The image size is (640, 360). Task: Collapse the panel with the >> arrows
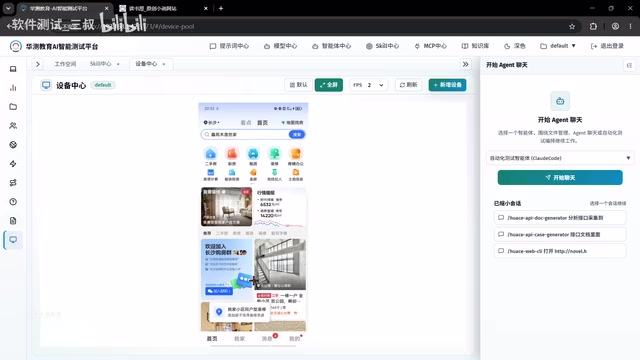click(x=465, y=64)
